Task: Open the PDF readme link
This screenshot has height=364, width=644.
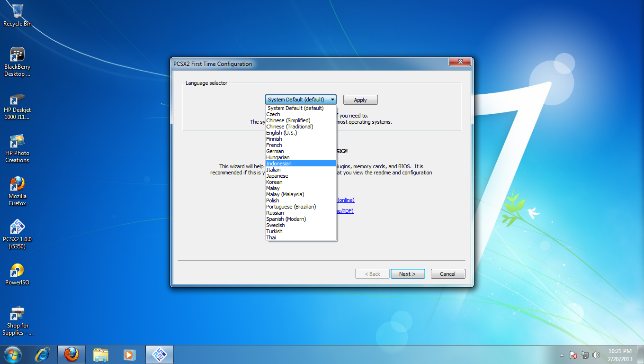Action: [346, 211]
